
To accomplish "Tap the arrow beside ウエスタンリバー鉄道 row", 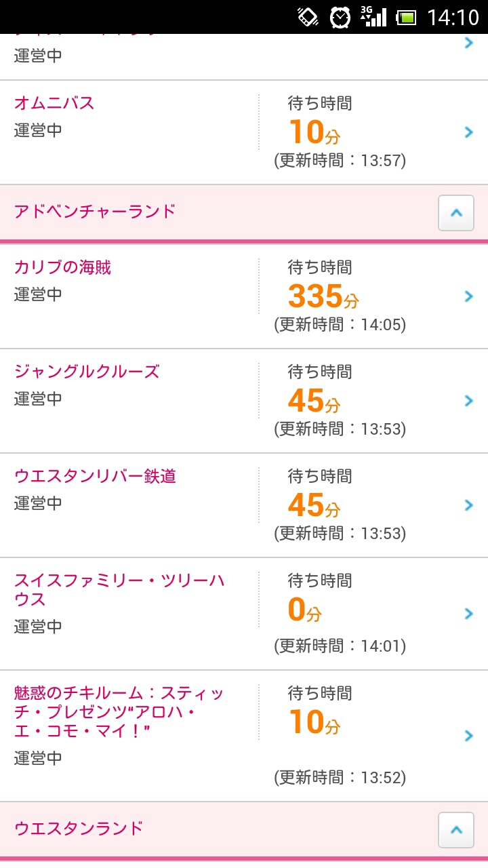I will (x=468, y=505).
